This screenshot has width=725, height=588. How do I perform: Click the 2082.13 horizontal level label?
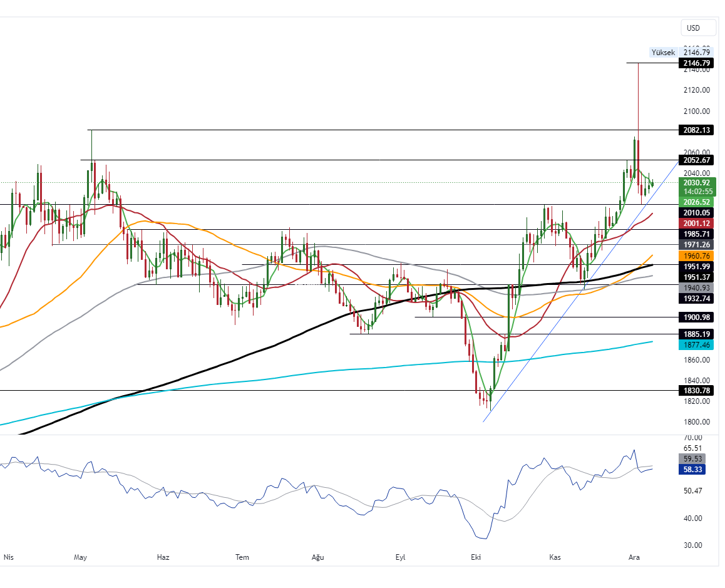tap(697, 130)
